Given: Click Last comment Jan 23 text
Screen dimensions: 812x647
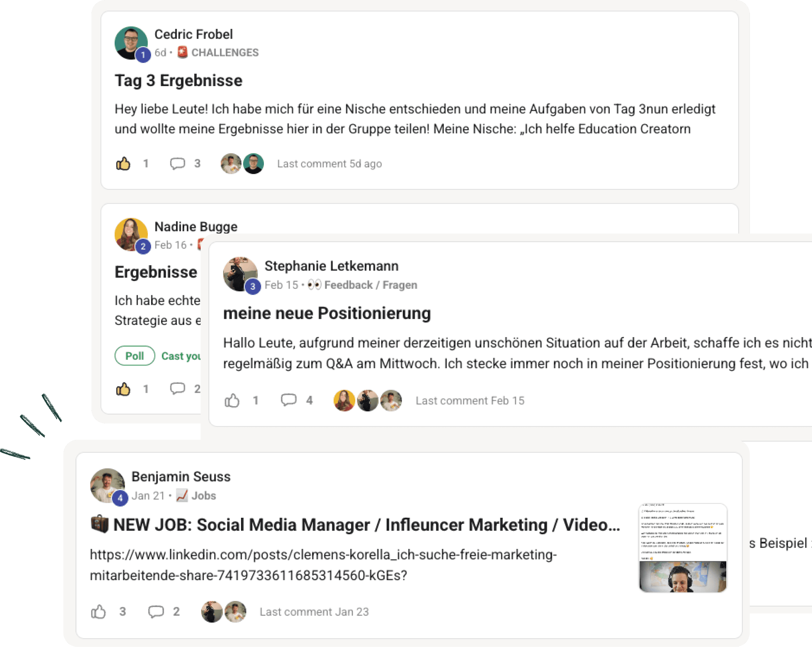Looking at the screenshot, I should coord(314,612).
